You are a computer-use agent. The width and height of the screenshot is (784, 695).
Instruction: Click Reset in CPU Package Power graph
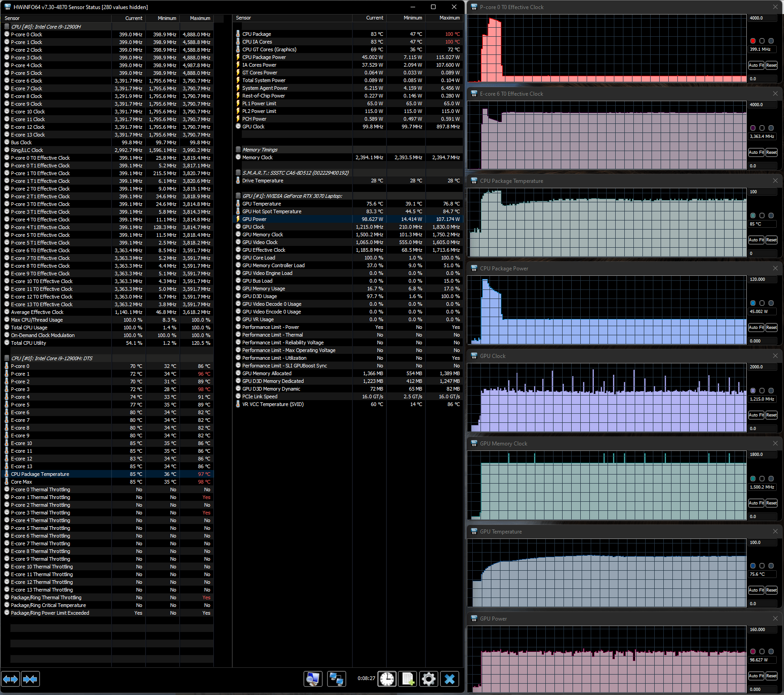(771, 328)
